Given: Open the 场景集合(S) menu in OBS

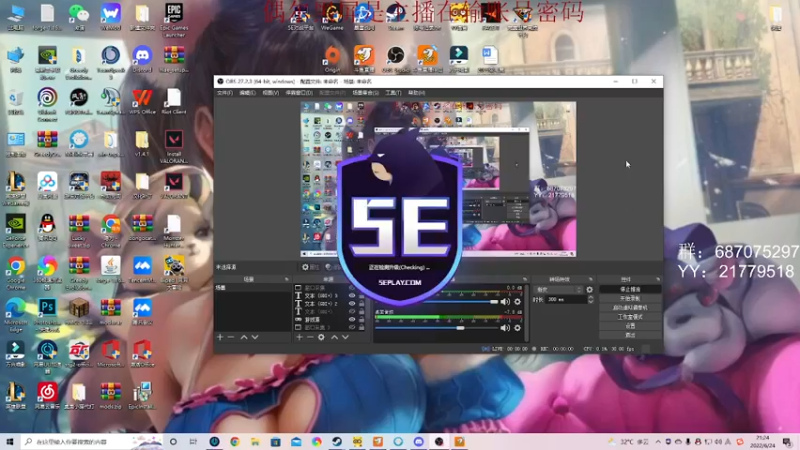Looking at the screenshot, I should tap(365, 93).
